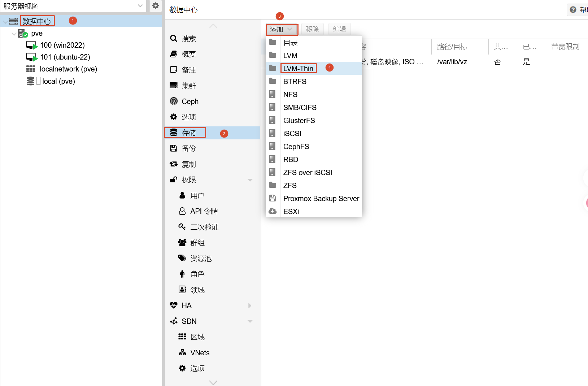Choose CephFS from add menu

(314, 147)
